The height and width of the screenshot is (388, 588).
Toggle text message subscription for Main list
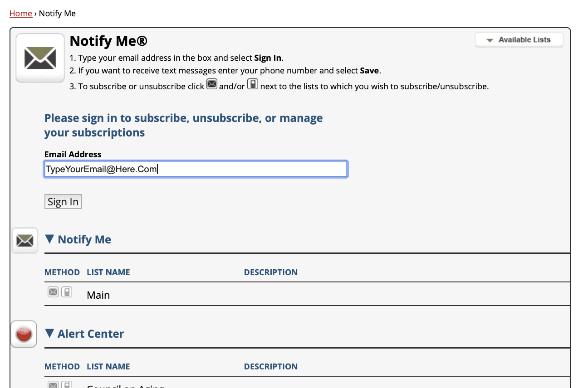click(67, 292)
